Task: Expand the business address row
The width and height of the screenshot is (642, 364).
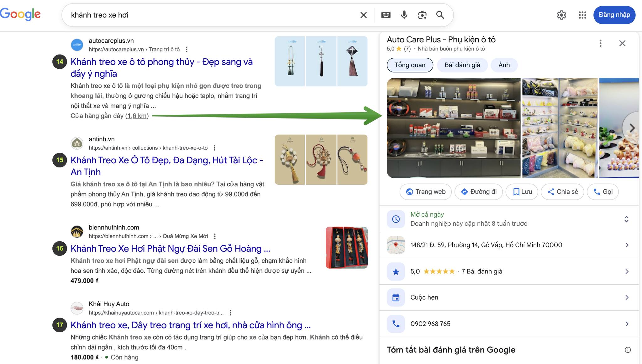Action: [x=627, y=245]
